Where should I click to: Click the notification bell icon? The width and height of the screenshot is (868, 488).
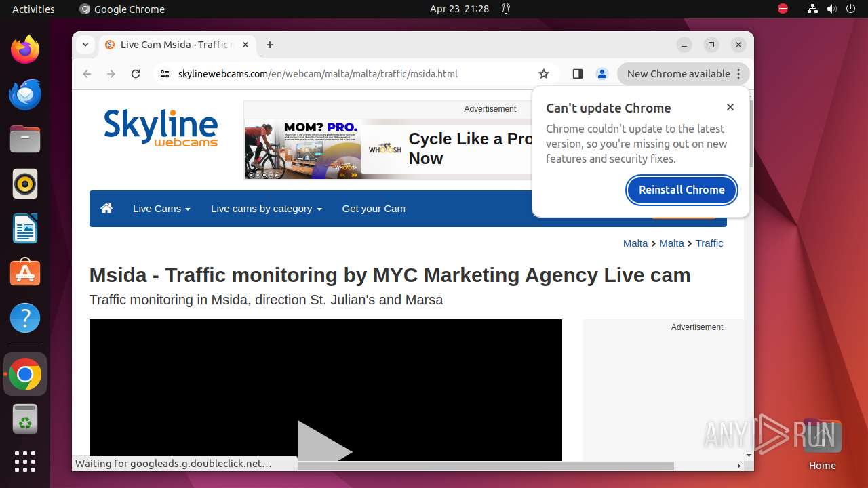(x=506, y=9)
